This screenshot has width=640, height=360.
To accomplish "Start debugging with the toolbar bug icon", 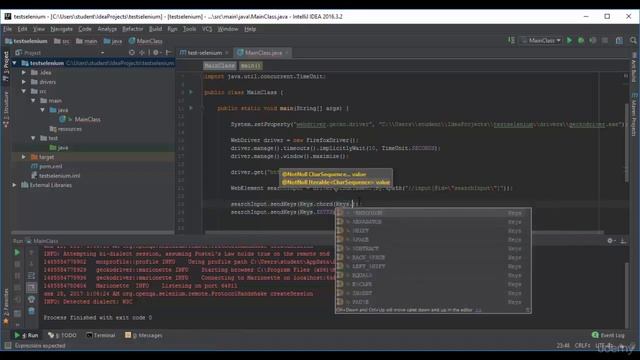I will point(581,40).
